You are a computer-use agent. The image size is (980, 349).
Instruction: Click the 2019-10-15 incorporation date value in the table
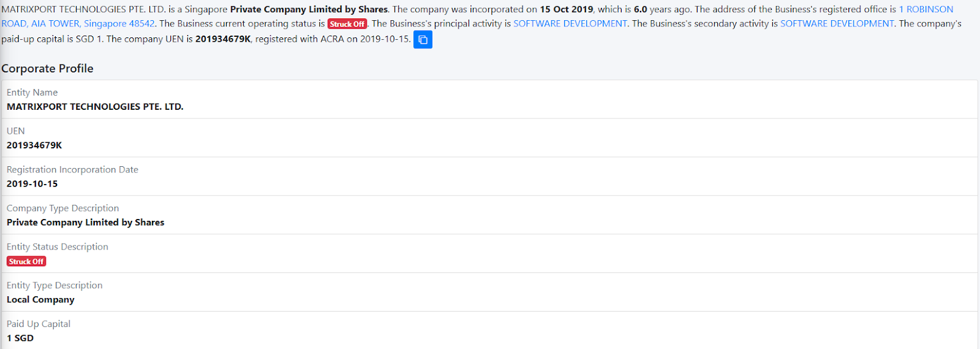click(x=32, y=184)
